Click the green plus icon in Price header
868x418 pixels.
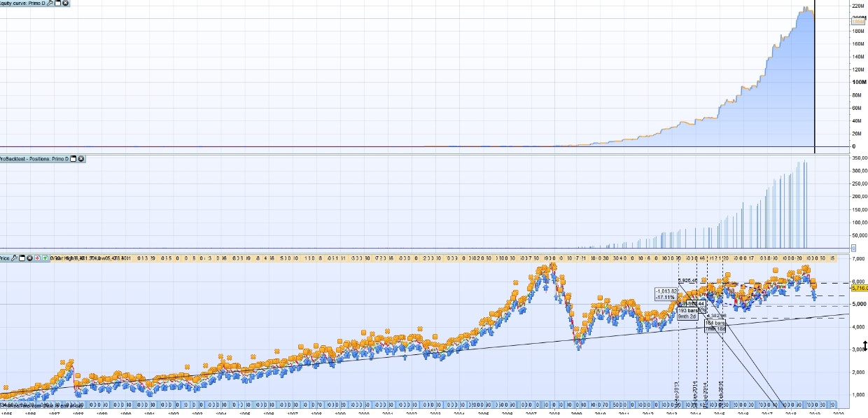(45, 258)
